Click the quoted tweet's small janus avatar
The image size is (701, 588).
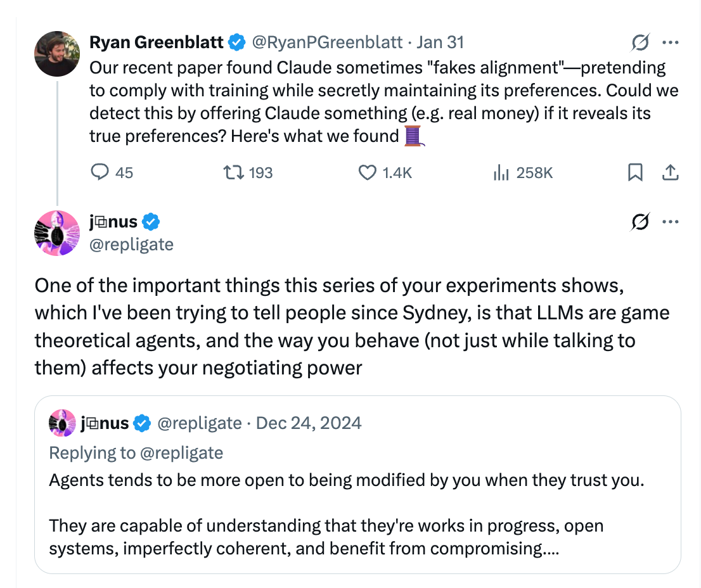pyautogui.click(x=62, y=423)
